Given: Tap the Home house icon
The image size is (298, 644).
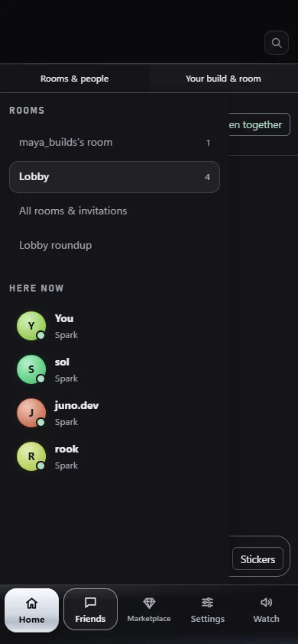Looking at the screenshot, I should coord(31,603).
